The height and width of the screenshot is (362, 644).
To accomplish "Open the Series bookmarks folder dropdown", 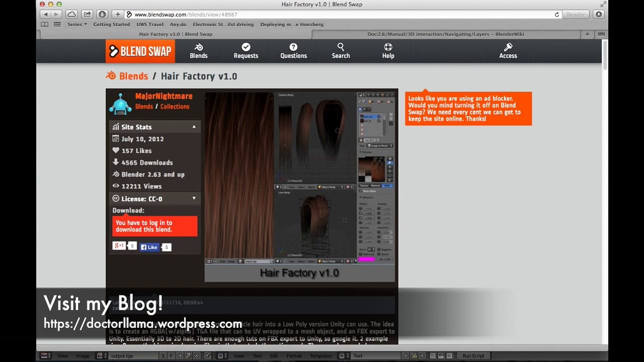I will (77, 24).
